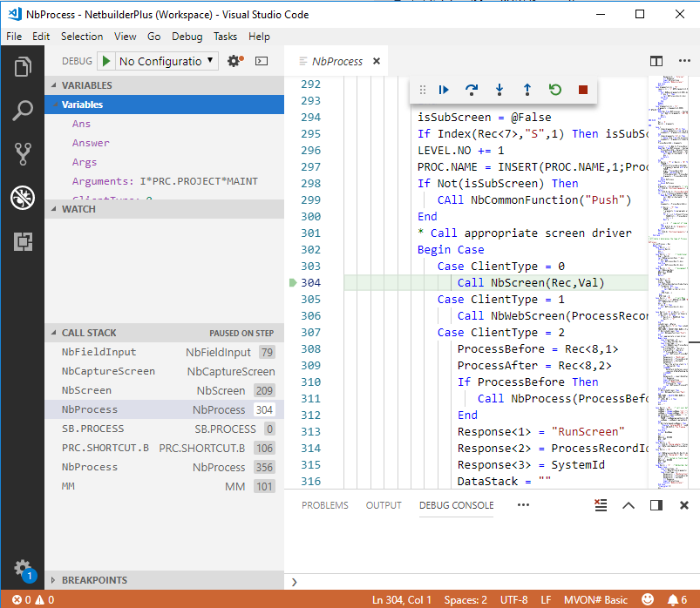
Task: Select SB.PROCESS frame in call stack
Action: 164,429
